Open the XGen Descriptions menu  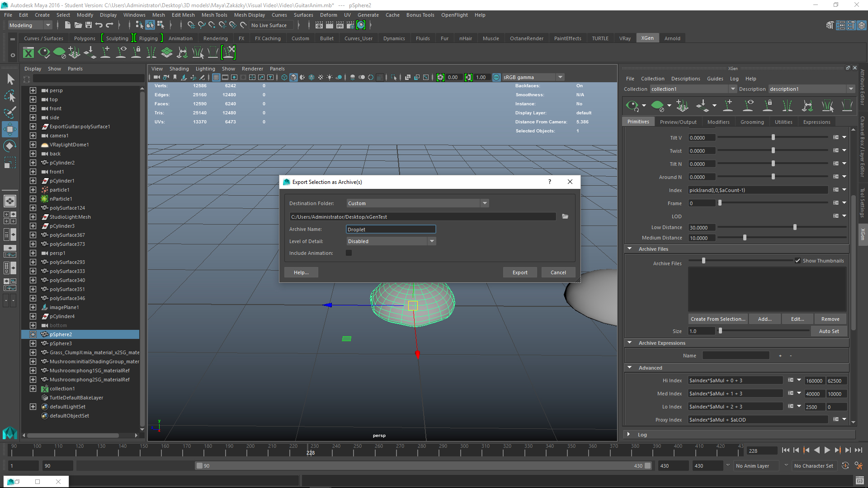click(x=685, y=79)
